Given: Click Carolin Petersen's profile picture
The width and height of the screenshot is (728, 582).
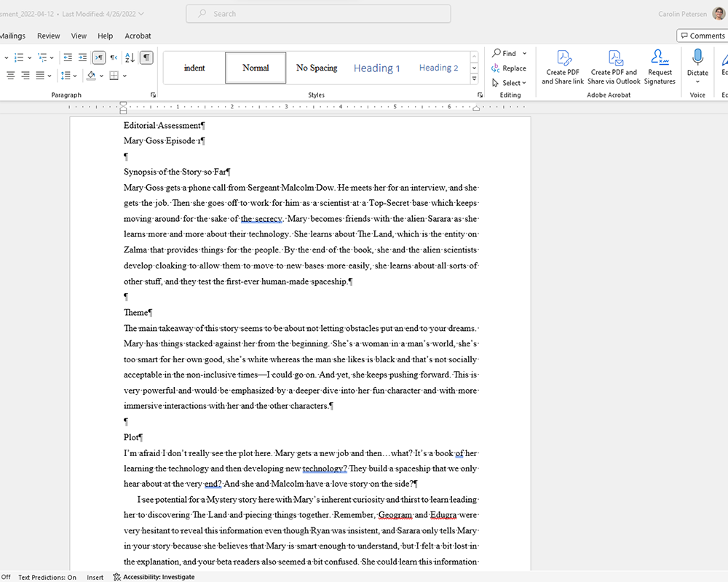Looking at the screenshot, I should point(719,14).
